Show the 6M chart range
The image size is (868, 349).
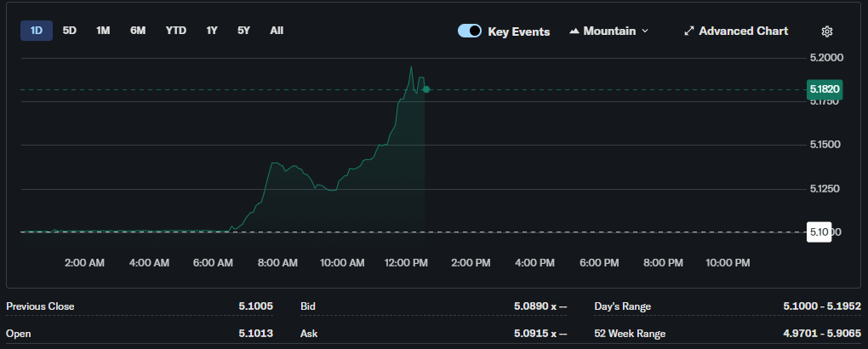click(138, 31)
